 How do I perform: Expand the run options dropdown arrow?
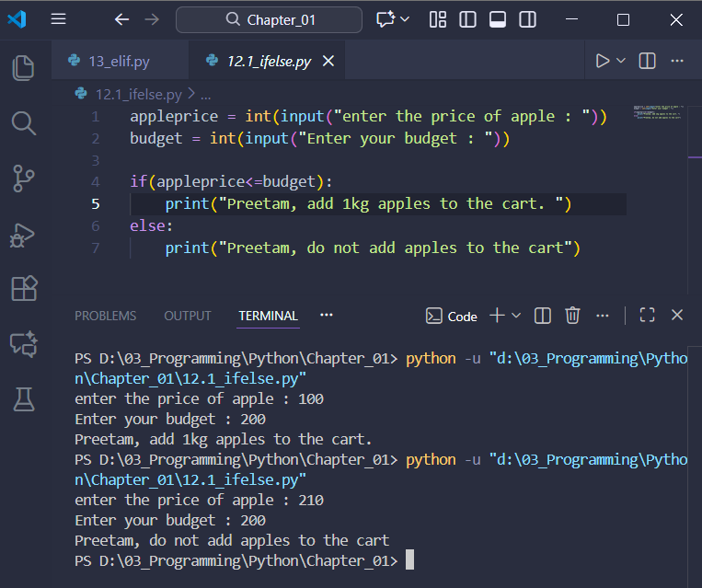621,61
